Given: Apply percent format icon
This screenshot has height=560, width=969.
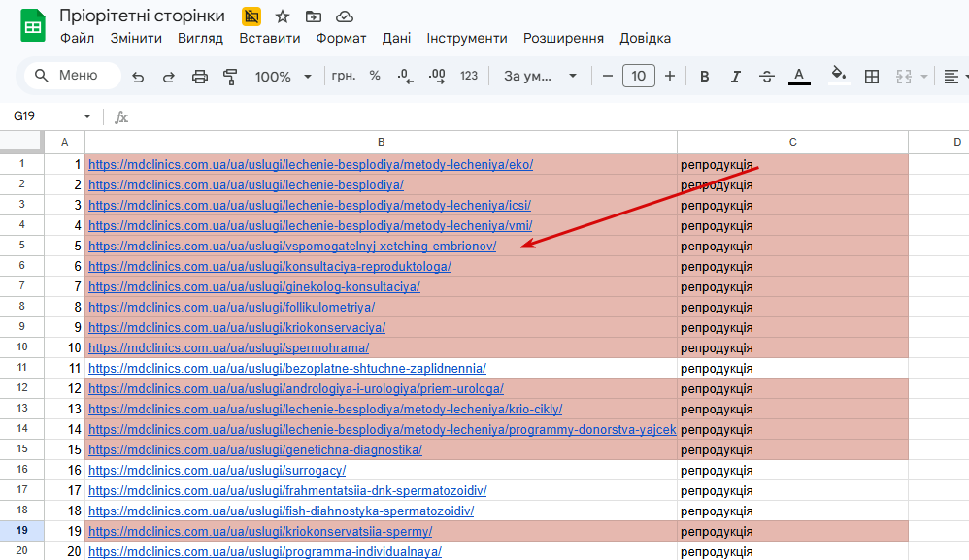Looking at the screenshot, I should pyautogui.click(x=375, y=76).
